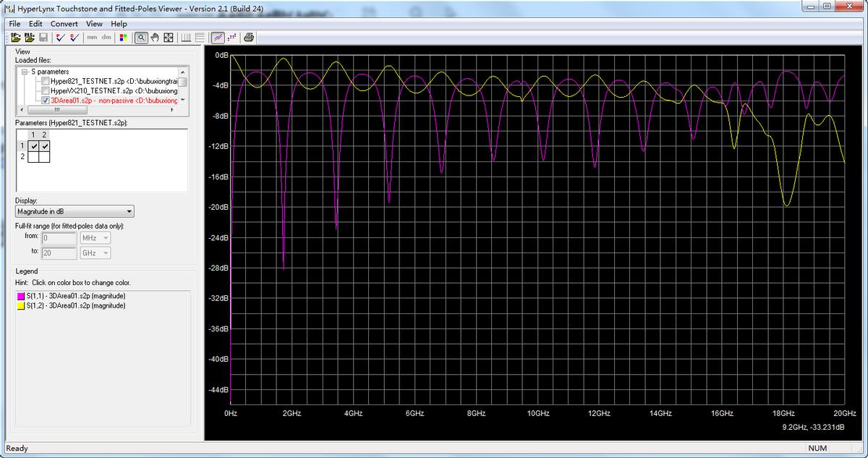Open the View menu
This screenshot has width=868, height=458.
click(94, 24)
